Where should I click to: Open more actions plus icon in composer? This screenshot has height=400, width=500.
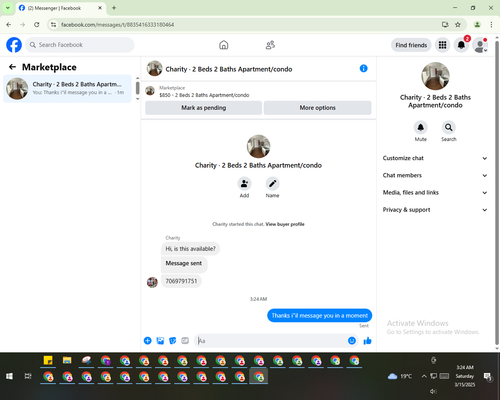[147, 341]
